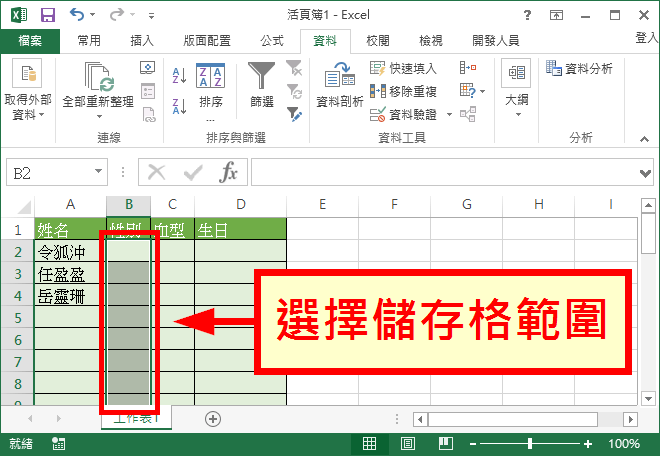Viewport: 660px width, 456px height.
Task: Select row 5 header
Action: click(18, 317)
